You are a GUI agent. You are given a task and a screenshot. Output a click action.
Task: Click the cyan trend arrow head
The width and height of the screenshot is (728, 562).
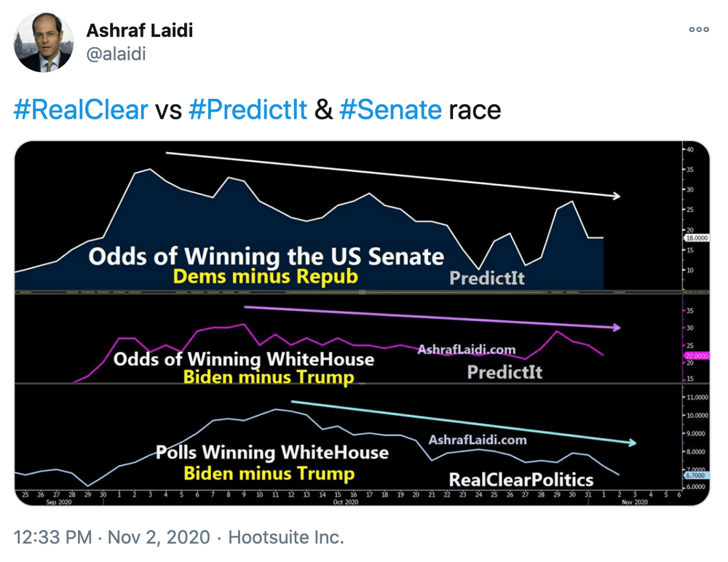(632, 443)
